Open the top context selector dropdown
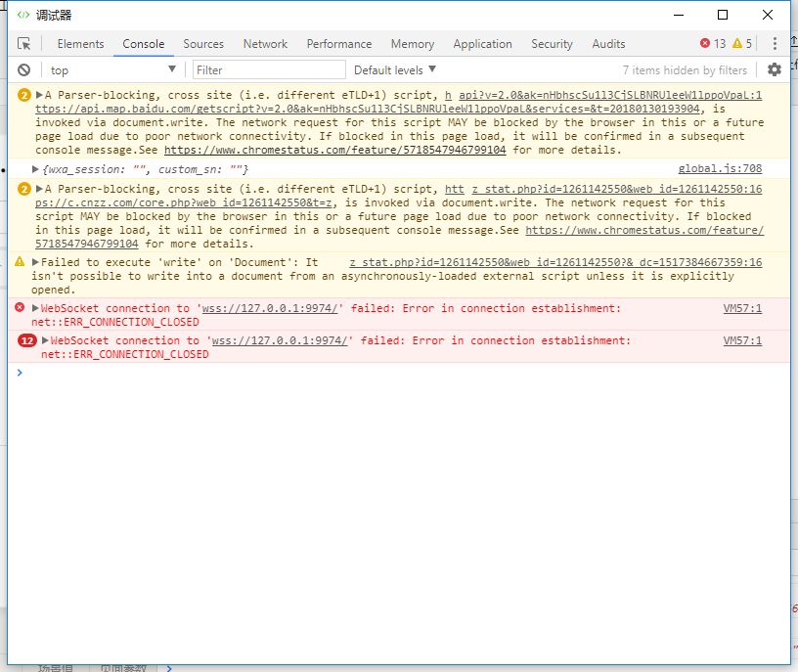The image size is (798, 672). tap(113, 70)
